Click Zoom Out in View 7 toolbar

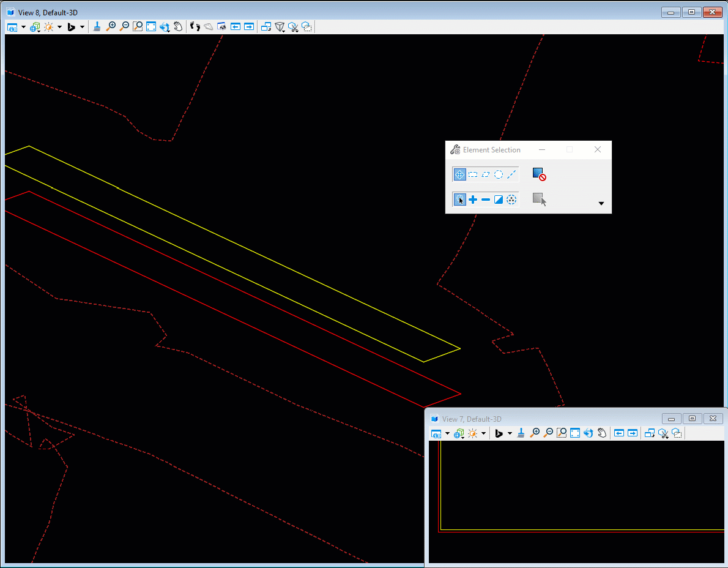(x=548, y=433)
